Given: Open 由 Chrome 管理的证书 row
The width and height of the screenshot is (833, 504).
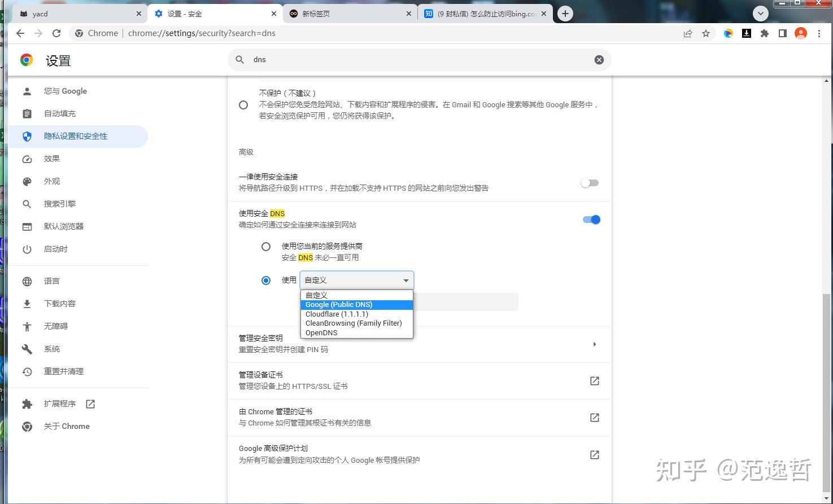Looking at the screenshot, I should (x=420, y=418).
